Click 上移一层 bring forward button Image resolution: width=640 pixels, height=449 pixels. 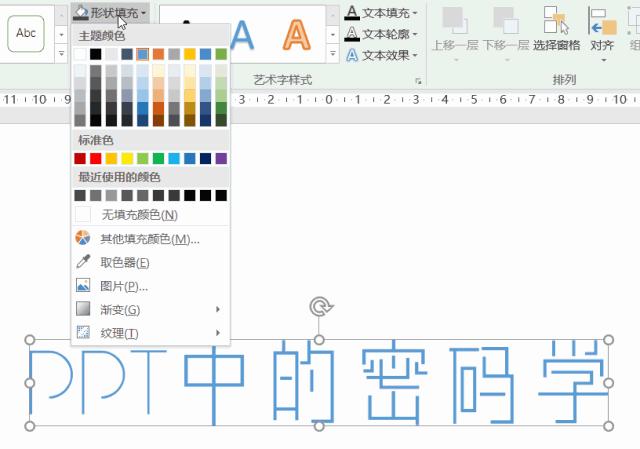(455, 34)
